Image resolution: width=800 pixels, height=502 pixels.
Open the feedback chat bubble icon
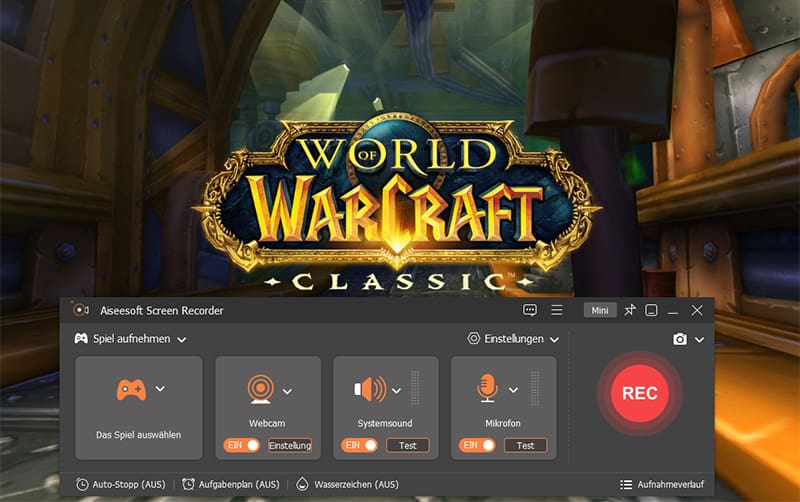pyautogui.click(x=530, y=310)
